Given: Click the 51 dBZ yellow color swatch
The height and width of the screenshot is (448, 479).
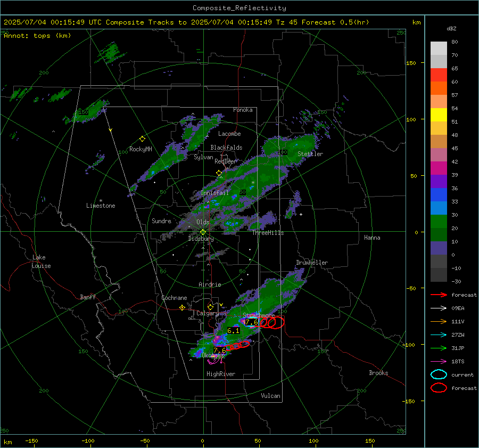Looking at the screenshot, I should 439,115.
